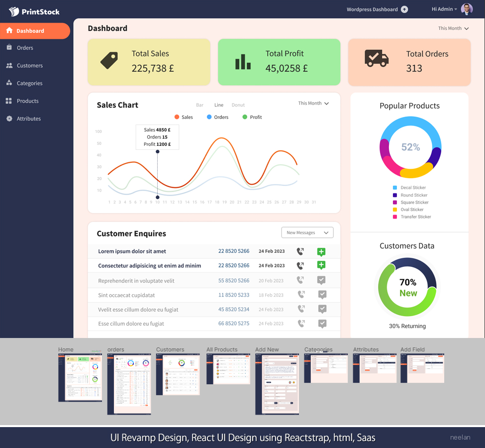The width and height of the screenshot is (485, 448).
Task: Click the Total Orders delivery truck icon
Action: point(377,58)
